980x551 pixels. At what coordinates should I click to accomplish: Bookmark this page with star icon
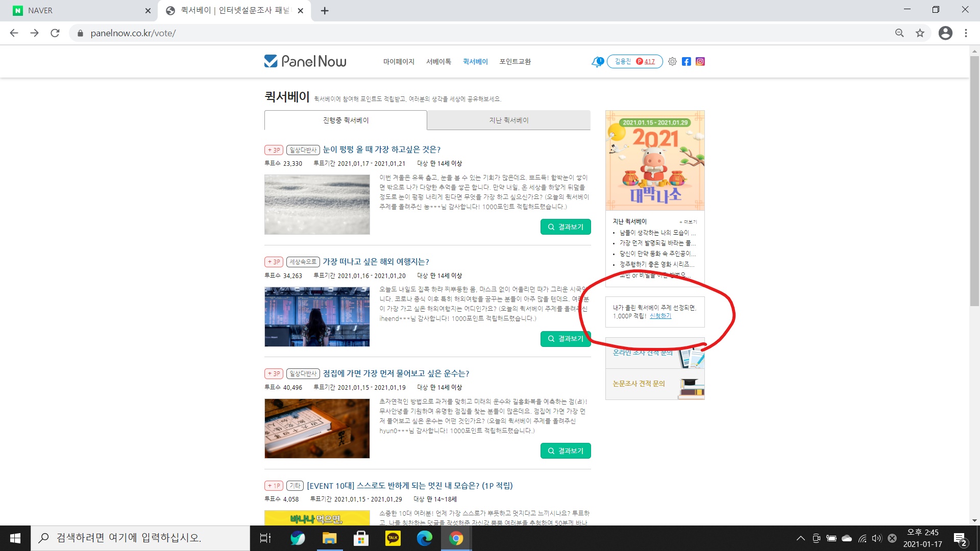click(x=920, y=33)
